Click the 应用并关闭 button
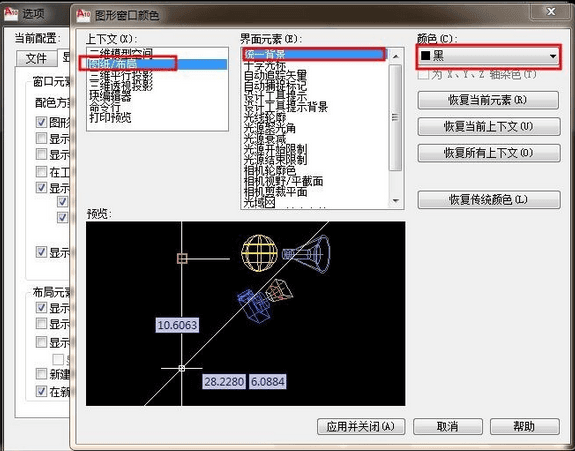 (x=361, y=426)
